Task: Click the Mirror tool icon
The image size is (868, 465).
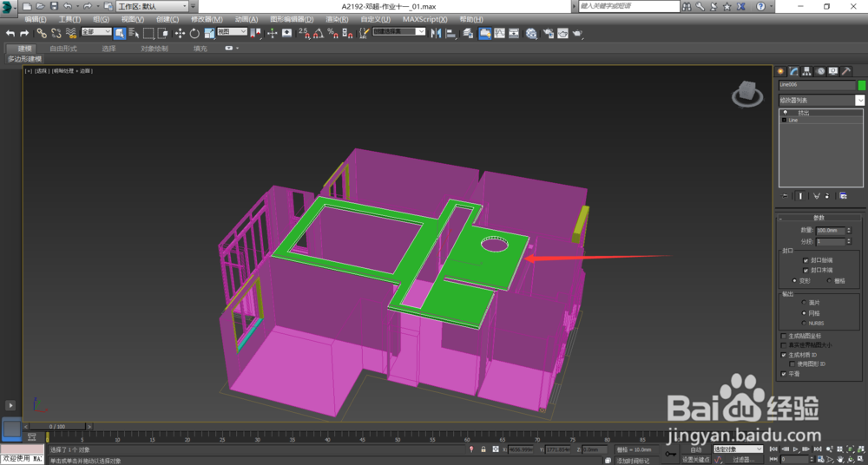Action: (x=437, y=33)
